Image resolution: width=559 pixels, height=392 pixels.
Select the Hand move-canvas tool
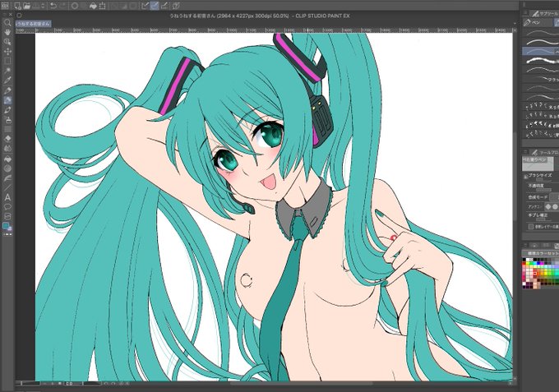click(7, 32)
